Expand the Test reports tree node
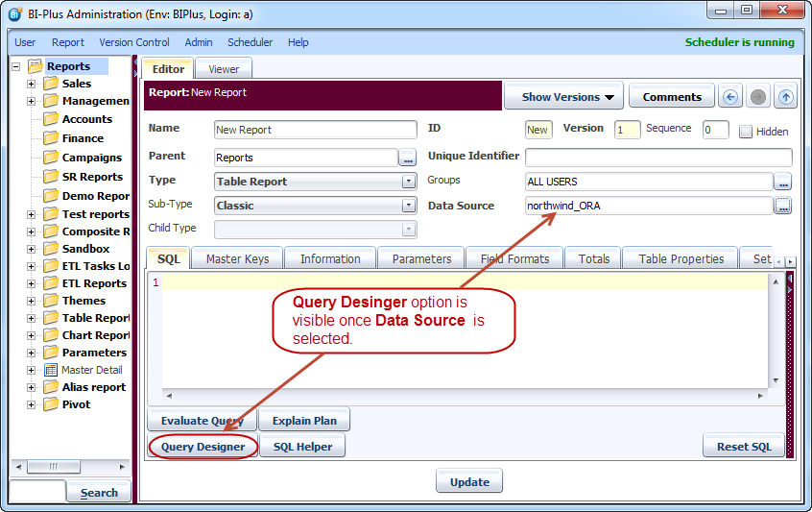This screenshot has width=812, height=512. click(x=31, y=214)
